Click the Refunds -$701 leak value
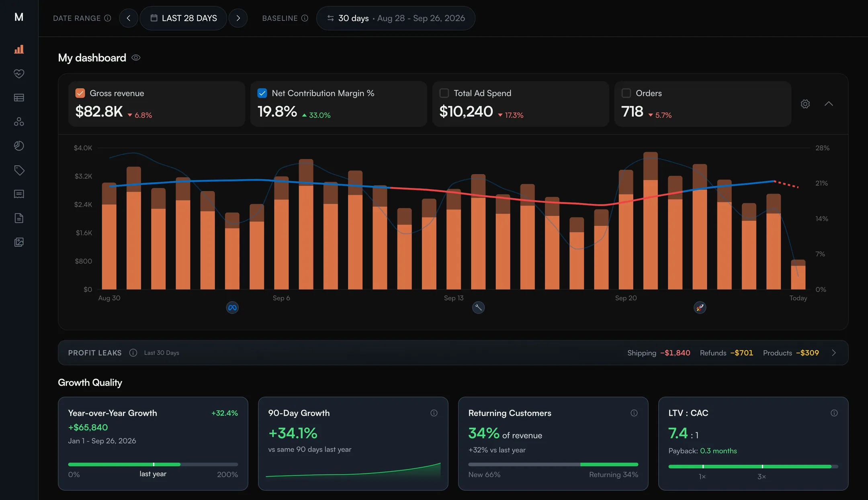This screenshot has width=868, height=500. click(741, 353)
